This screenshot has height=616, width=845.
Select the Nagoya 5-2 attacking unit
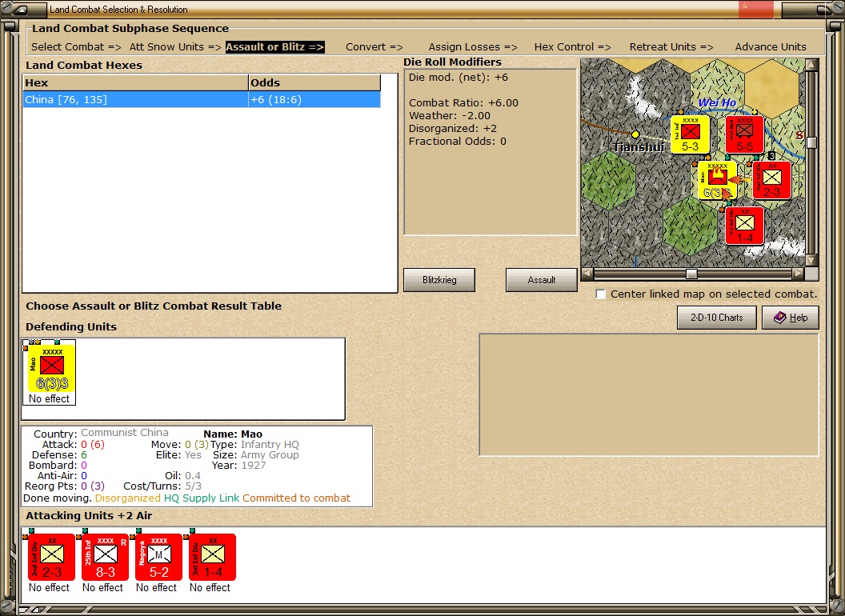pos(158,558)
